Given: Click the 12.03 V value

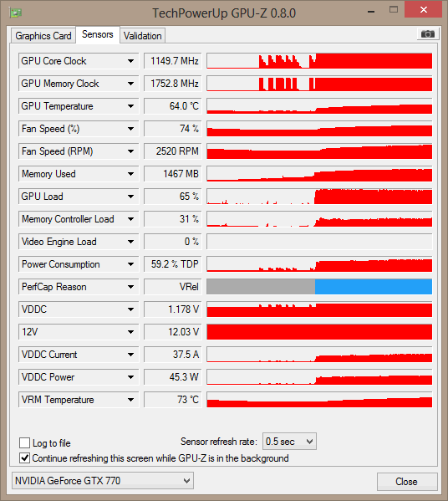Looking at the screenshot, I should pyautogui.click(x=173, y=332).
